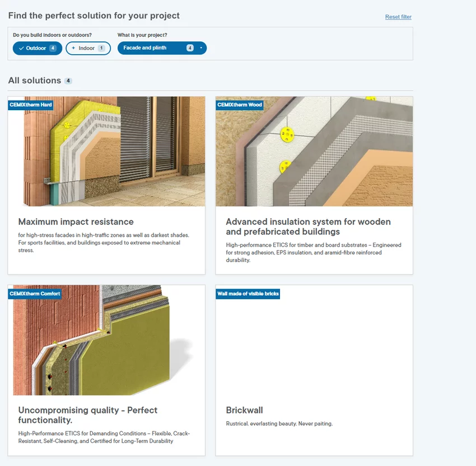Click description starting 'High-performance ETICS for timber'
This screenshot has height=466, width=476.
pyautogui.click(x=314, y=252)
